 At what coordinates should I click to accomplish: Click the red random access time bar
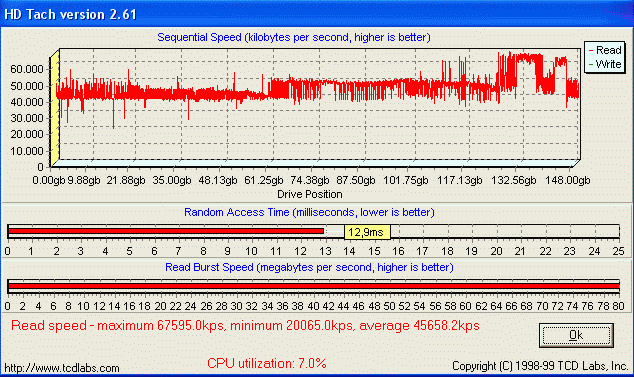click(166, 231)
